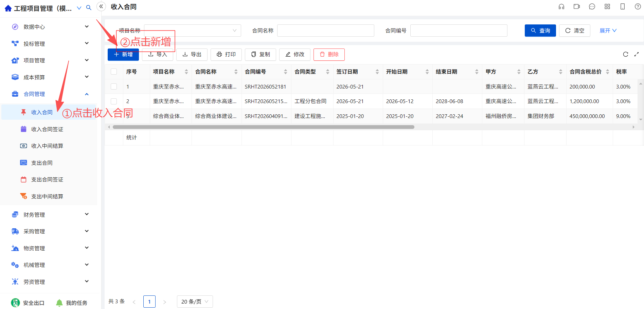Click the fullscreen expand icon above table
This screenshot has width=644, height=309.
637,54
